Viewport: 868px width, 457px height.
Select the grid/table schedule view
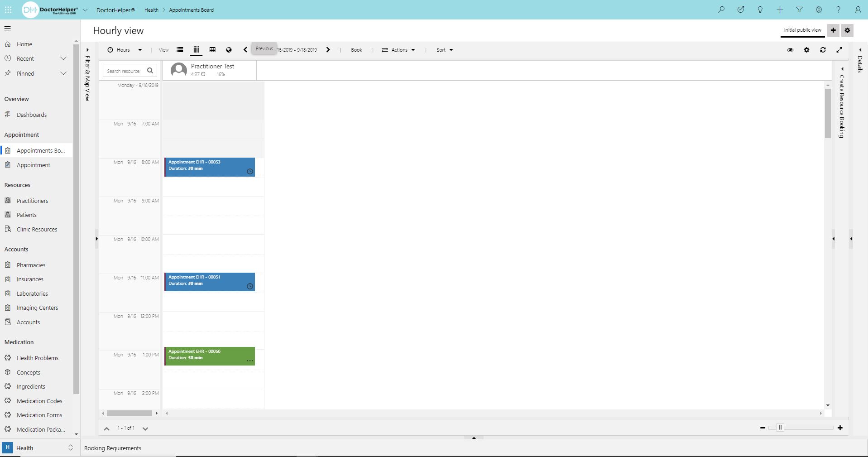click(x=212, y=50)
